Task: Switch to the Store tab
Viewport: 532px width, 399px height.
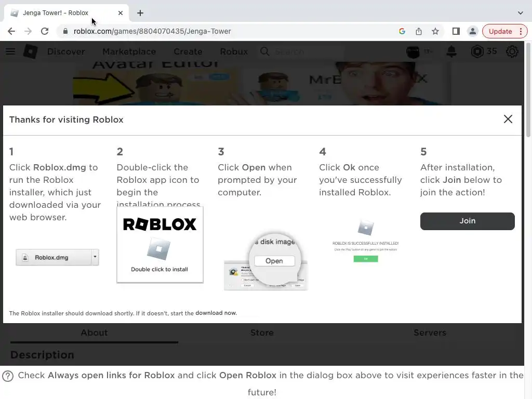Action: (x=262, y=333)
